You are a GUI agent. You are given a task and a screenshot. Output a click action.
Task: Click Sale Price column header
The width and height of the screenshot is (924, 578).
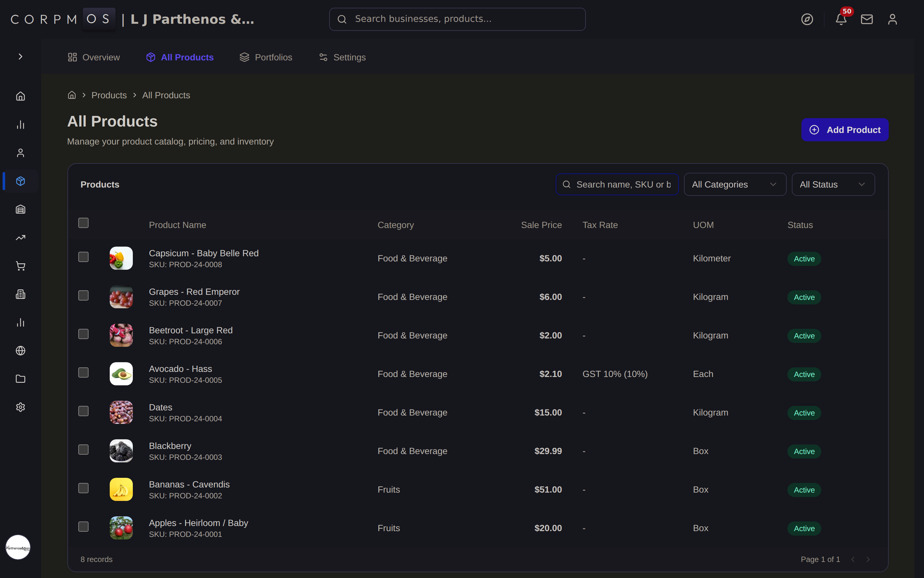click(542, 225)
